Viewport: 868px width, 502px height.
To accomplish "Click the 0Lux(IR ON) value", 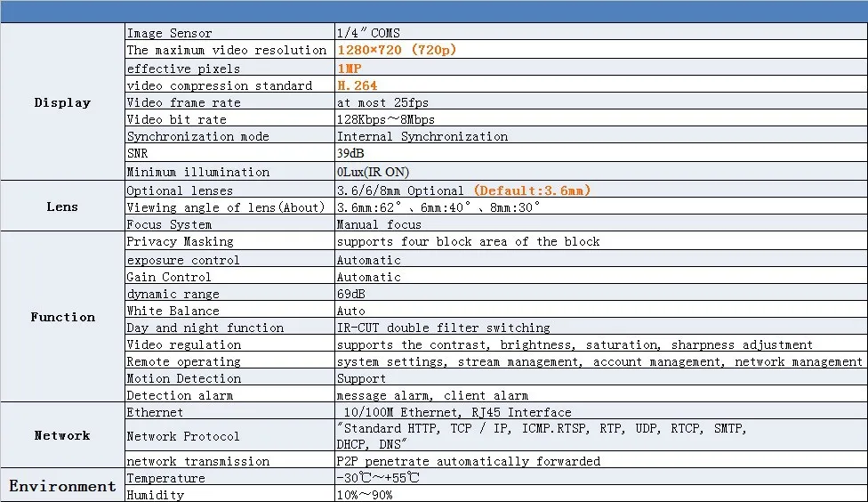I will click(374, 172).
